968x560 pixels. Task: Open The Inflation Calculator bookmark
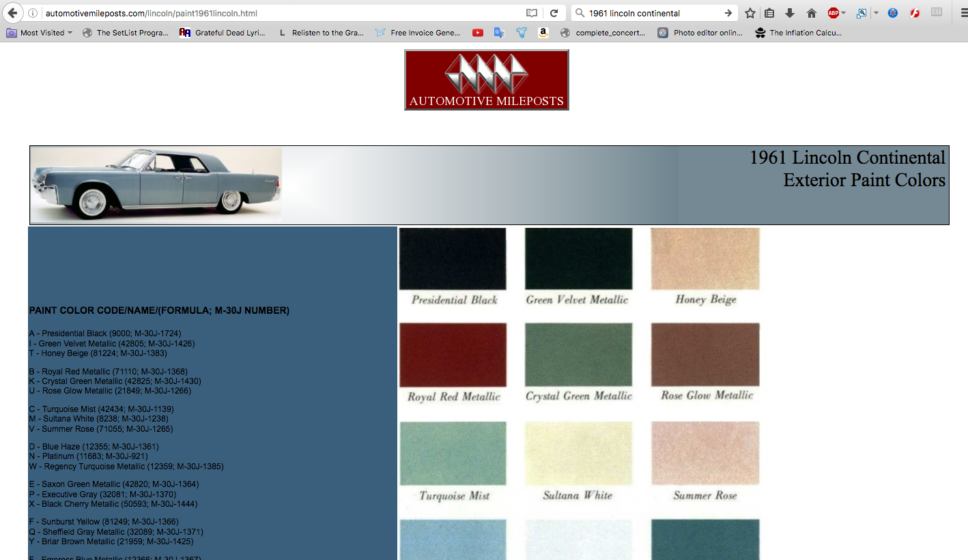[798, 33]
